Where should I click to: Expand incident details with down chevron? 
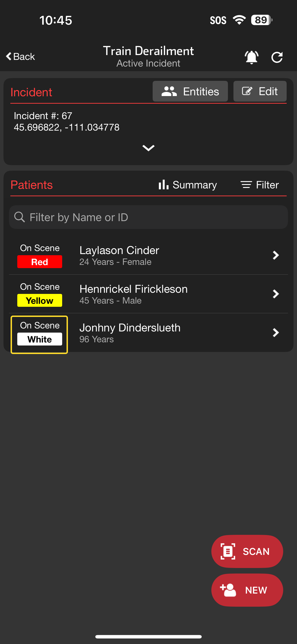pos(148,148)
